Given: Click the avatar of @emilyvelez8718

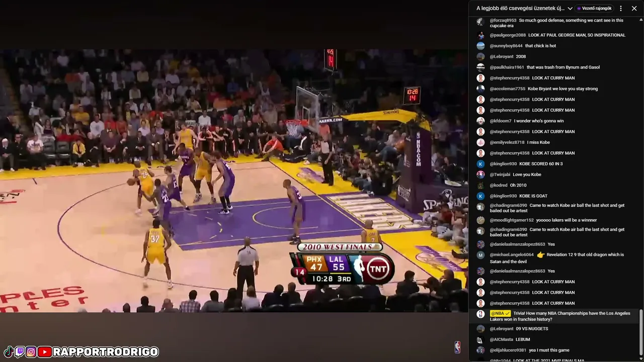Looking at the screenshot, I should (480, 142).
